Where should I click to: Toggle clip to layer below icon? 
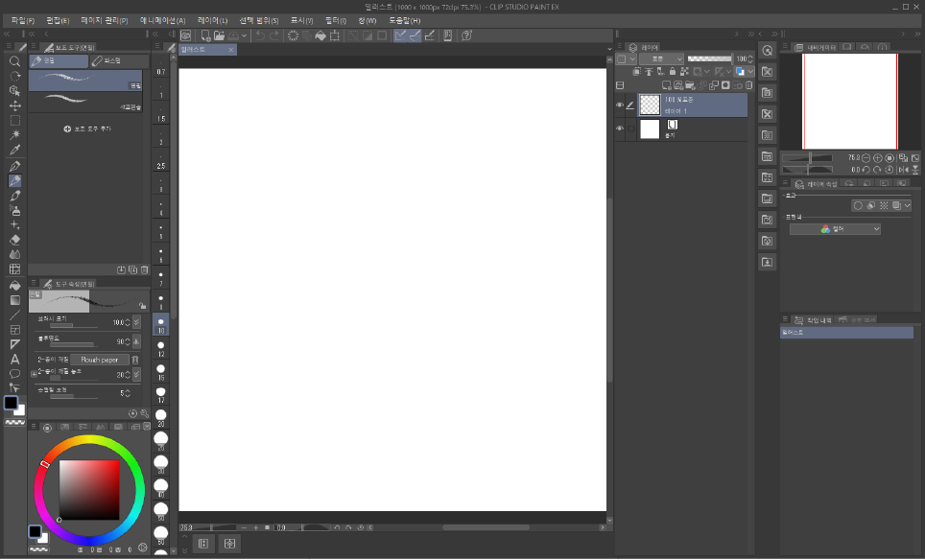637,72
